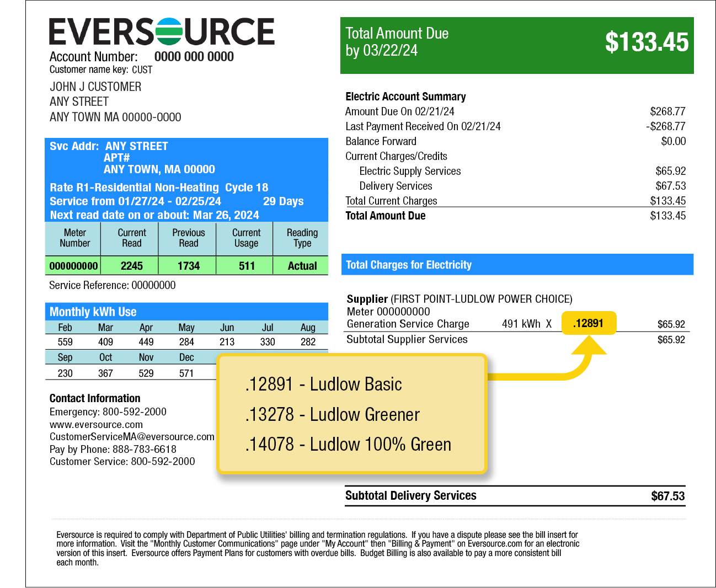
Task: Click 'Emergency: 800-592-2000' line
Action: click(x=108, y=412)
